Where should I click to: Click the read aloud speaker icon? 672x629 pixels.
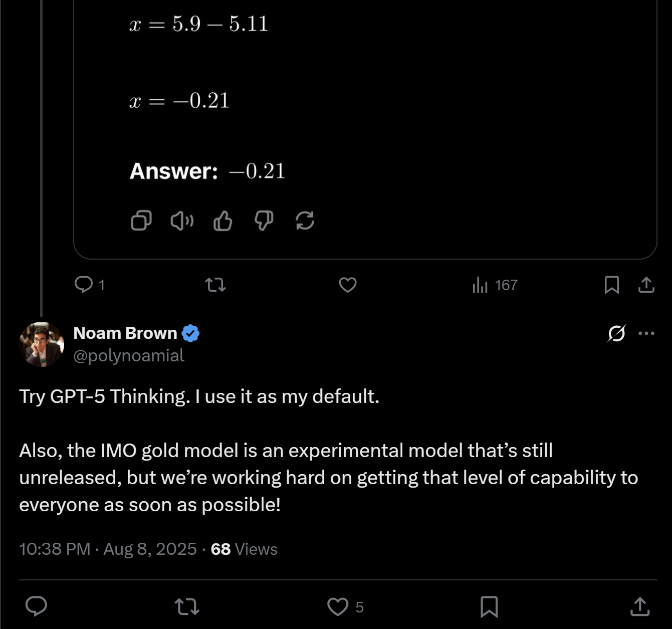(x=182, y=220)
